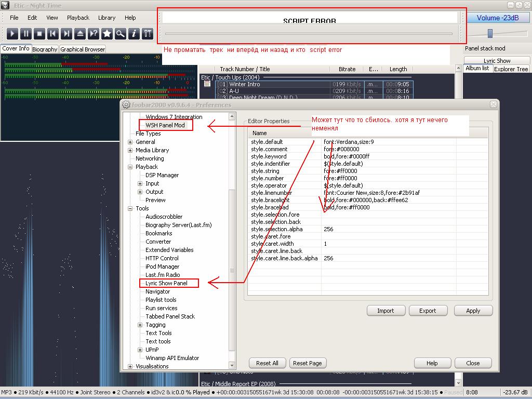This screenshot has width=532, height=399.
Task: Click on the track seek bar
Action: [309, 34]
